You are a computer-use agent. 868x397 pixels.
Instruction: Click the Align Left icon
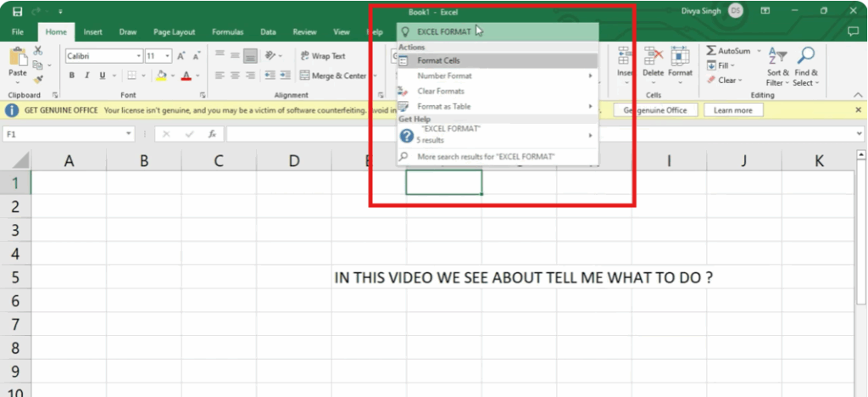coord(220,75)
